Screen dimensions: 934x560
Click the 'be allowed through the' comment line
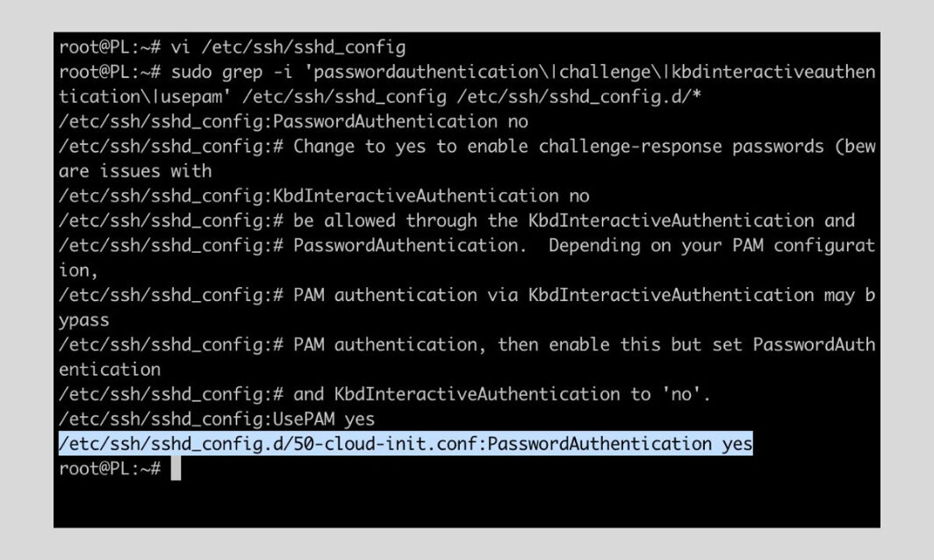coord(456,221)
